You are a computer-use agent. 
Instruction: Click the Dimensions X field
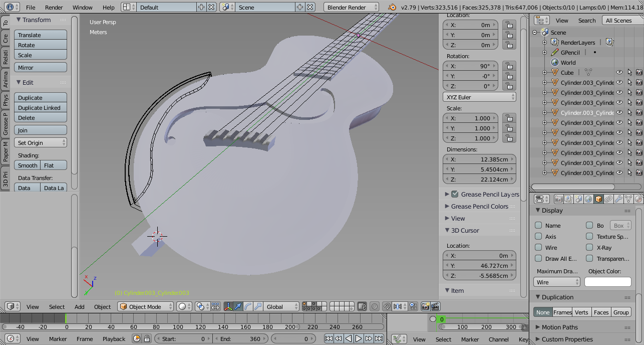pyautogui.click(x=479, y=159)
